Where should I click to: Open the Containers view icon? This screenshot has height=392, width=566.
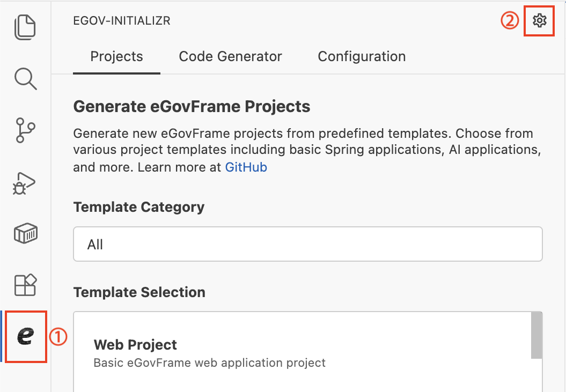click(x=25, y=234)
